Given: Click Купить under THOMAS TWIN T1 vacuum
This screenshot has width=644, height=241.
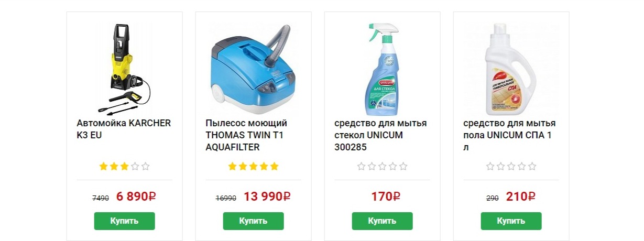Looking at the screenshot, I should [254, 221].
